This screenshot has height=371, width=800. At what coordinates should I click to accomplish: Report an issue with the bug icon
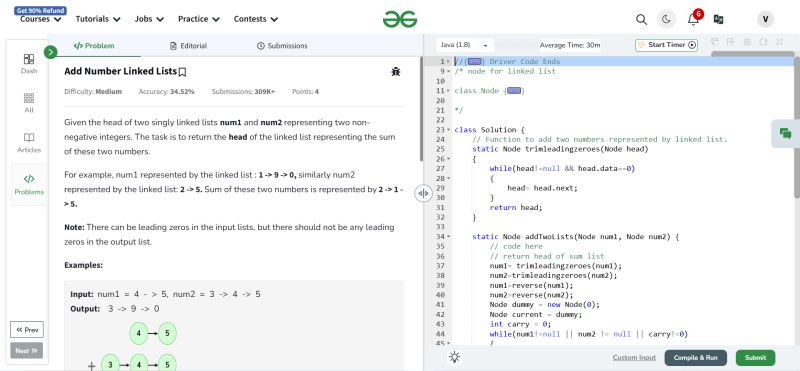[395, 72]
